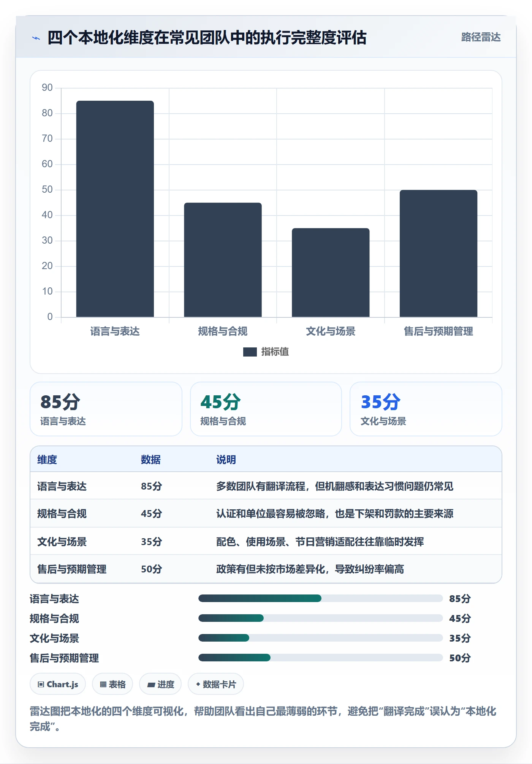532x764 pixels.
Task: Click the 售后与预期管理 x-axis label
Action: tap(439, 331)
